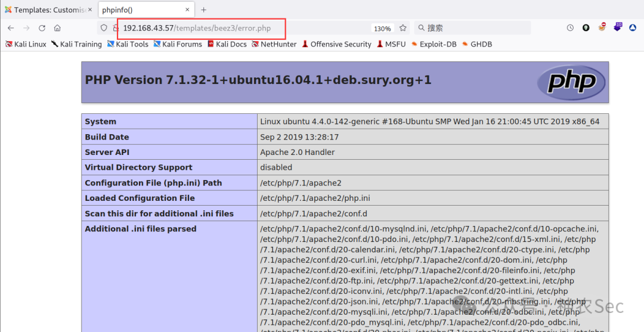644x332 pixels.
Task: Open the purple download extension icon
Action: pyautogui.click(x=618, y=27)
